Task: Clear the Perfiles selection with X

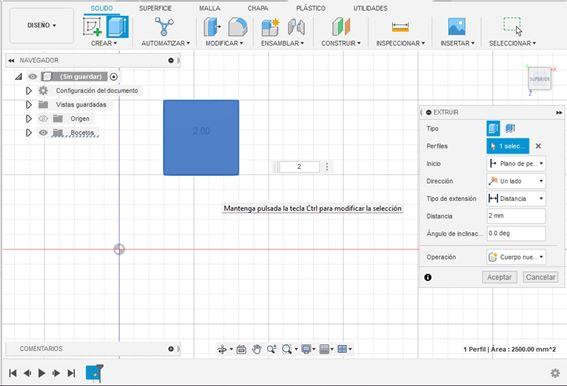Action: click(x=538, y=146)
